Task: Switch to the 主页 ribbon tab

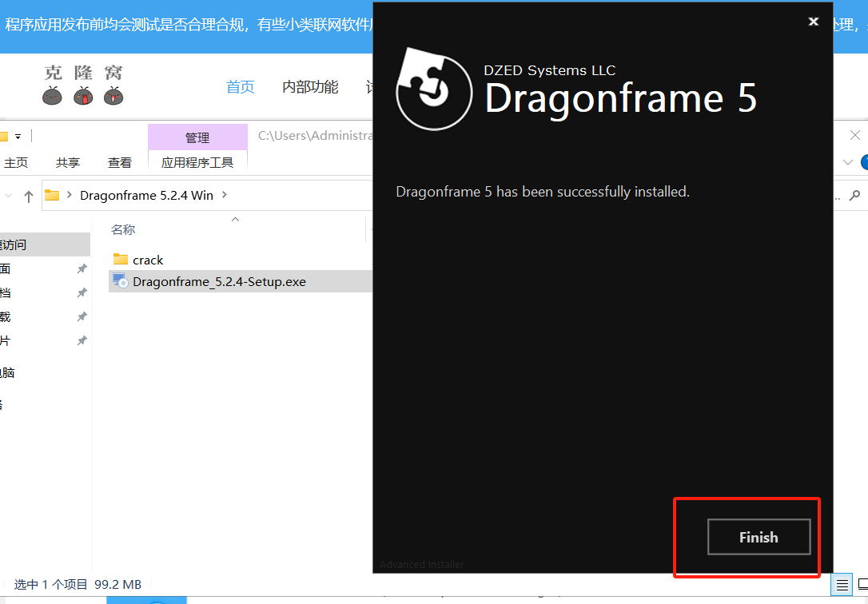Action: coord(15,163)
